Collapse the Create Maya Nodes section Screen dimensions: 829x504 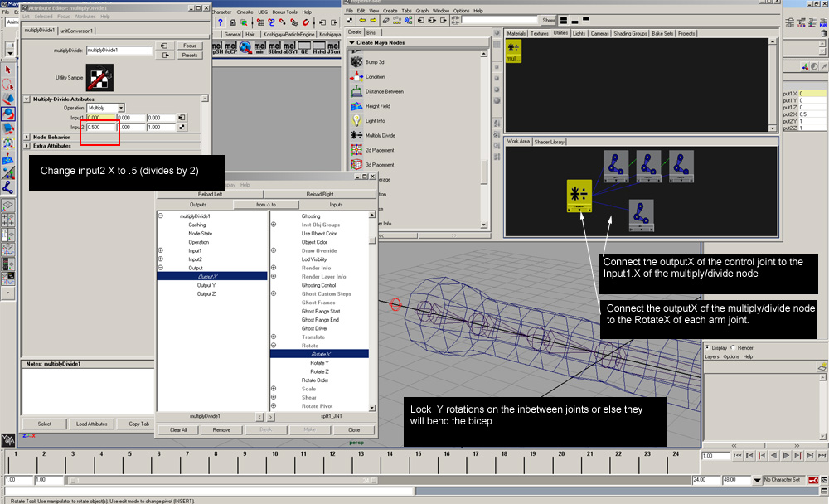[x=351, y=42]
